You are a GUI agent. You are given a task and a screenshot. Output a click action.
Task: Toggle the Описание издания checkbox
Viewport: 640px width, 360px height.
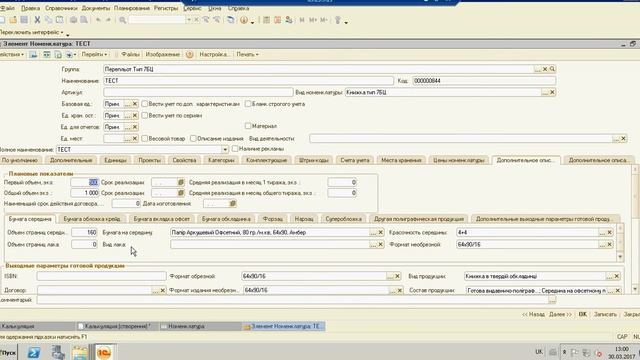(x=193, y=139)
